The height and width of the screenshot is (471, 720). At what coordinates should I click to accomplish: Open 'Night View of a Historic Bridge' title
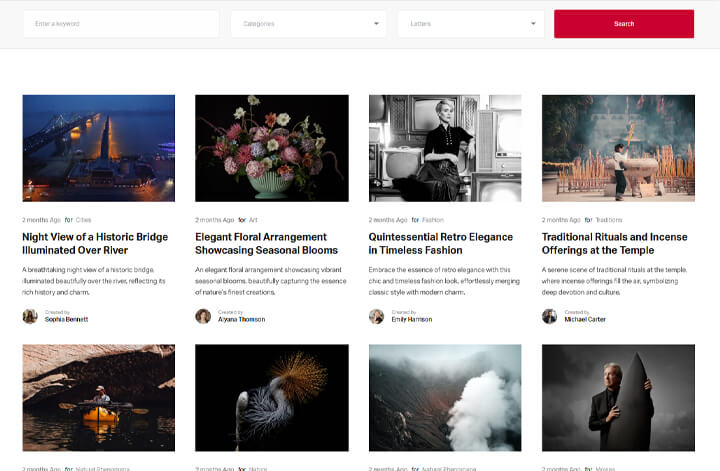coord(95,243)
